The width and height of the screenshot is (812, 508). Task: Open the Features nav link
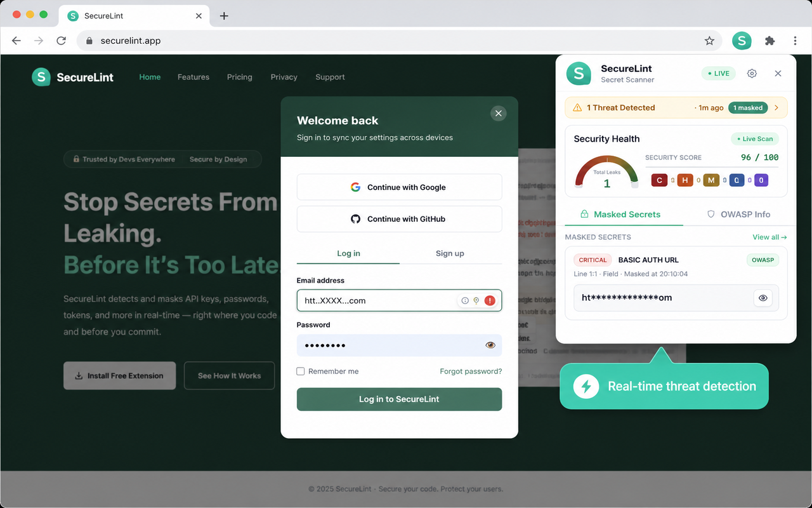(193, 77)
